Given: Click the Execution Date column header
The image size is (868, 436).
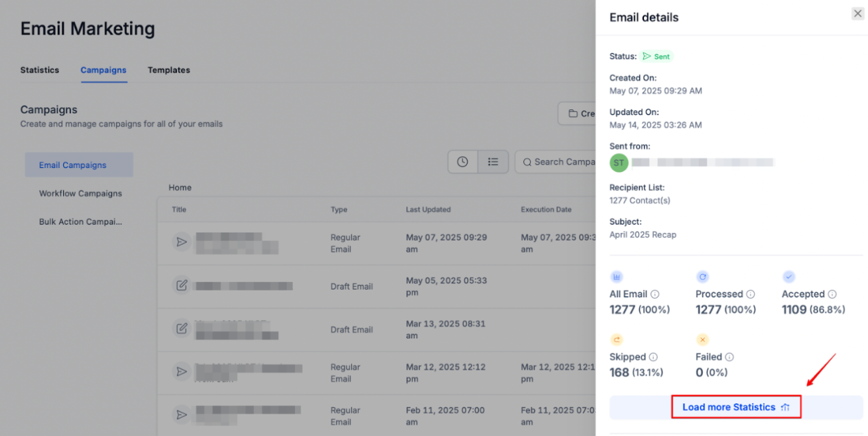Looking at the screenshot, I should click(x=546, y=210).
